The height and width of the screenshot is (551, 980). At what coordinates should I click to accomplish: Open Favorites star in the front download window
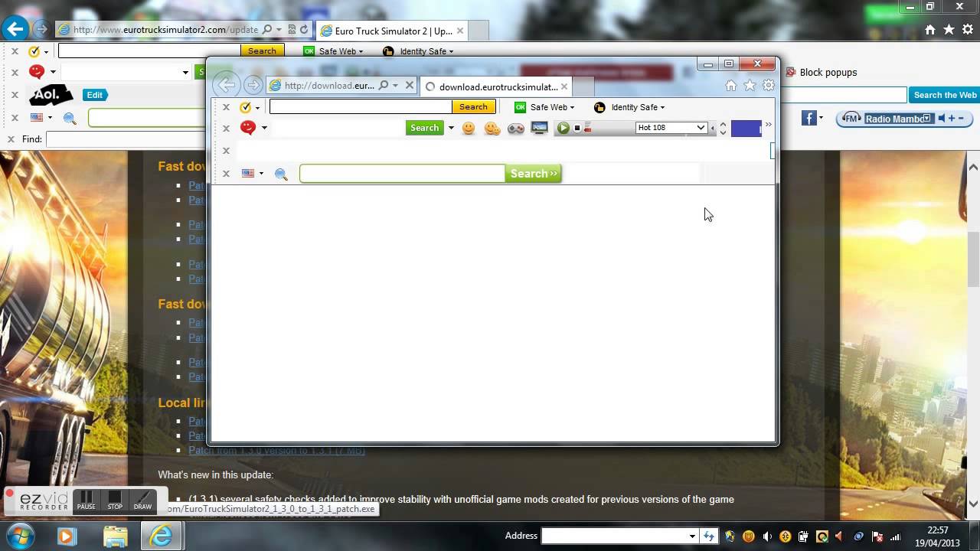tap(750, 86)
